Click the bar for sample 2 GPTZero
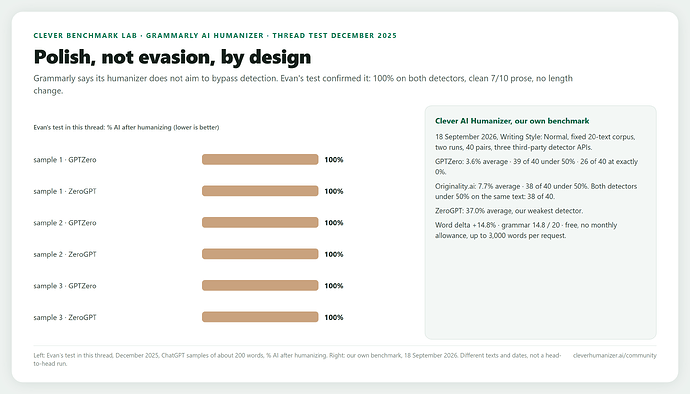The height and width of the screenshot is (394, 690). click(260, 222)
